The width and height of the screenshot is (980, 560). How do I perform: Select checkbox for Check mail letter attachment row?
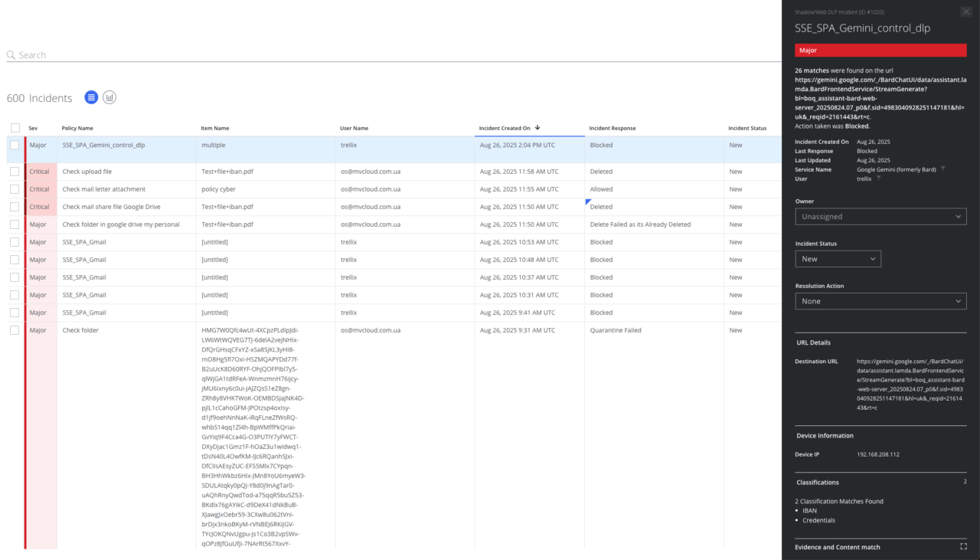(x=15, y=189)
